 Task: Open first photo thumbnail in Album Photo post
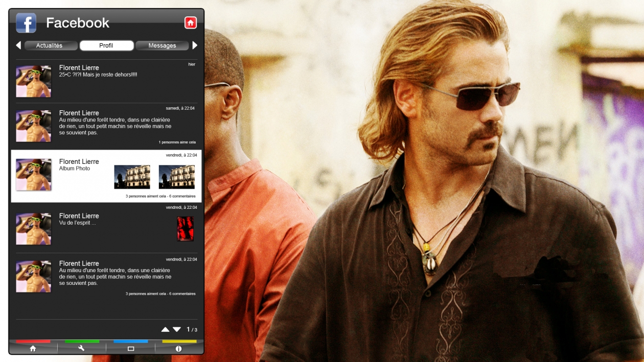(132, 177)
